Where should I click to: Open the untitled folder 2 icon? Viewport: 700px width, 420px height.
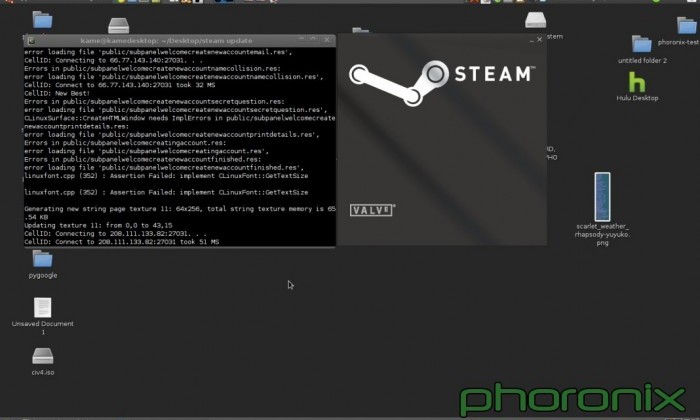(x=642, y=44)
